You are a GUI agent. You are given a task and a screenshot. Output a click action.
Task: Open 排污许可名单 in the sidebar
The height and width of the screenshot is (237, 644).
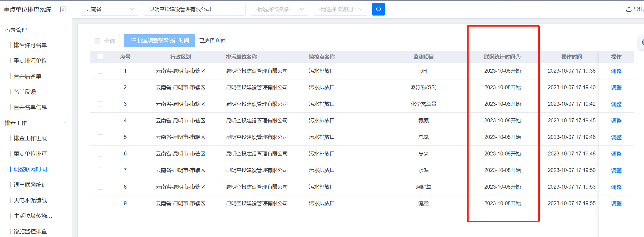pyautogui.click(x=30, y=45)
